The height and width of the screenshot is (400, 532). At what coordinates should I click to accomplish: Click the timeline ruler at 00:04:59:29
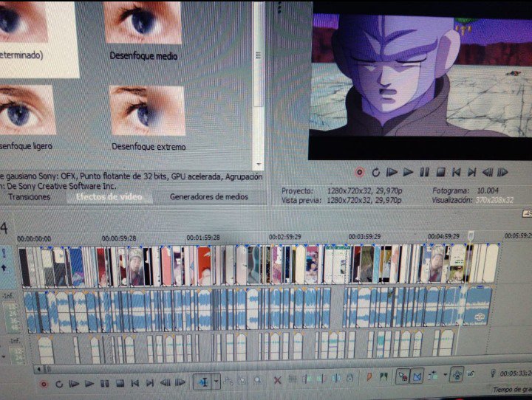[443, 236]
